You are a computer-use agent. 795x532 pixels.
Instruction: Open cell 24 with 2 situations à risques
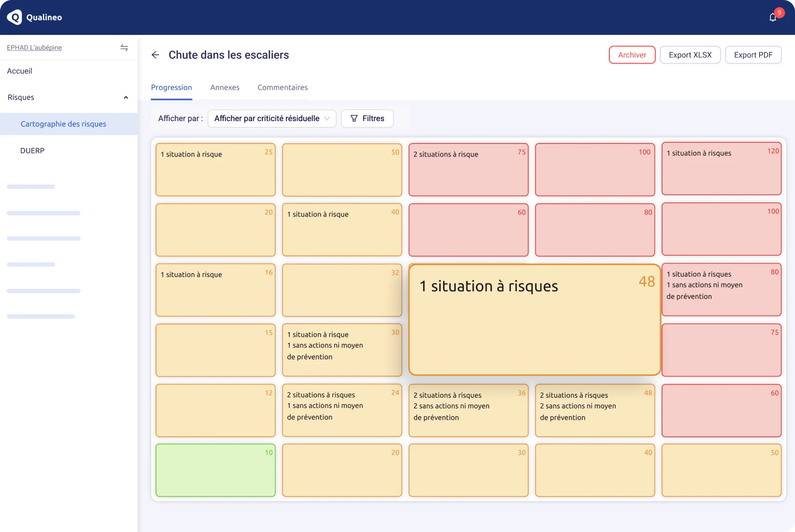[342, 410]
